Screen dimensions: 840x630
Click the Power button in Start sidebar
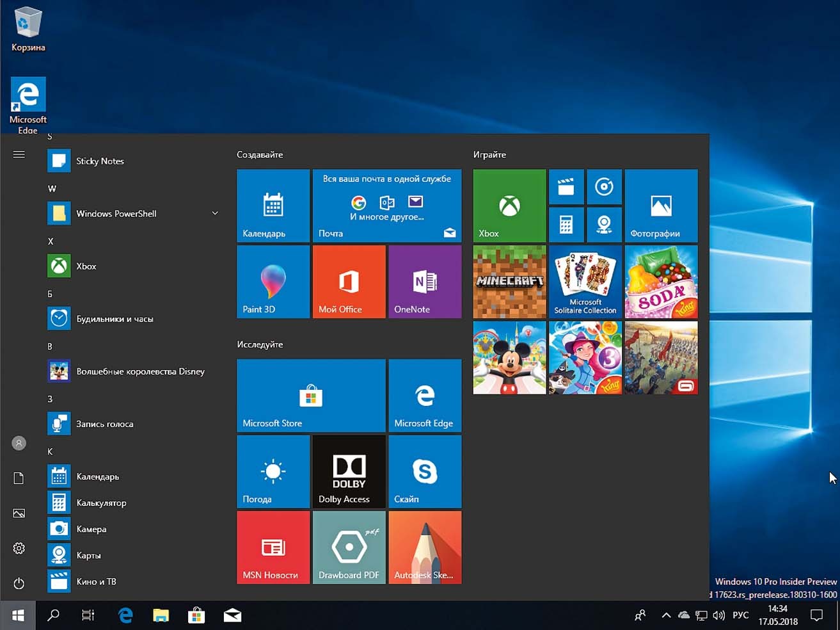tap(19, 583)
